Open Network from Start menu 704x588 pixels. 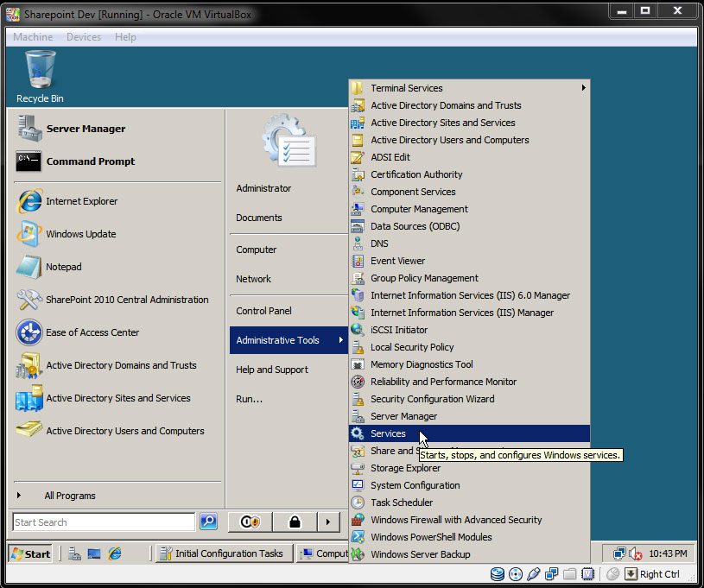point(289,279)
